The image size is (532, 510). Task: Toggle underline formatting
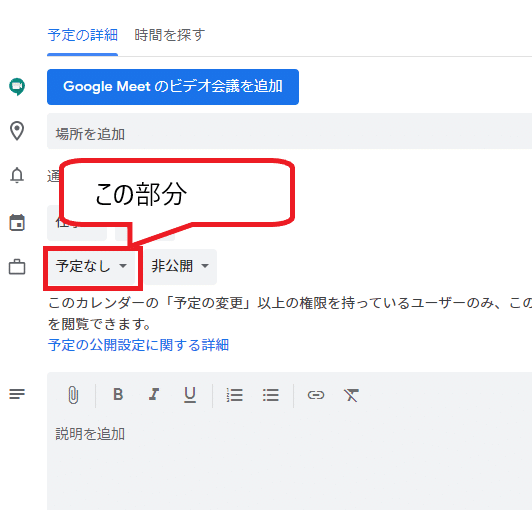190,395
